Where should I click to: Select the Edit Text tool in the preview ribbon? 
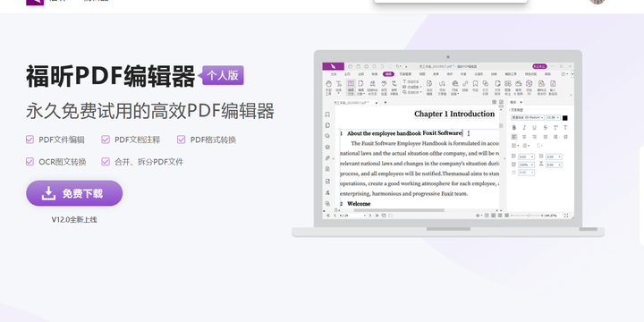pos(351,88)
